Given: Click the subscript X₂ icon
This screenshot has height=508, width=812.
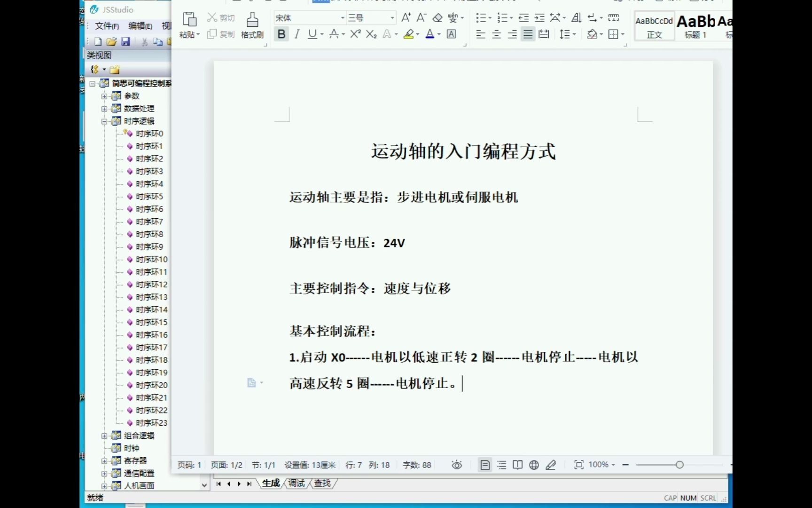Looking at the screenshot, I should pyautogui.click(x=371, y=34).
